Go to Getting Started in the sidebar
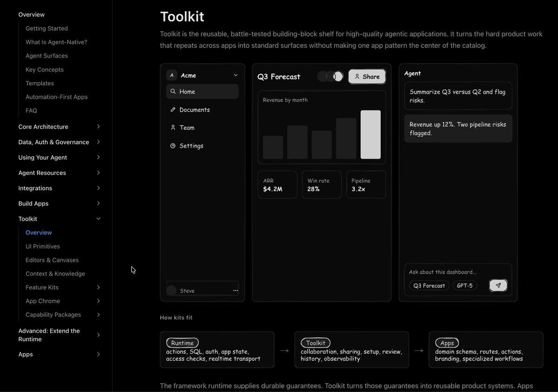Image resolution: width=558 pixels, height=392 pixels. [x=47, y=28]
